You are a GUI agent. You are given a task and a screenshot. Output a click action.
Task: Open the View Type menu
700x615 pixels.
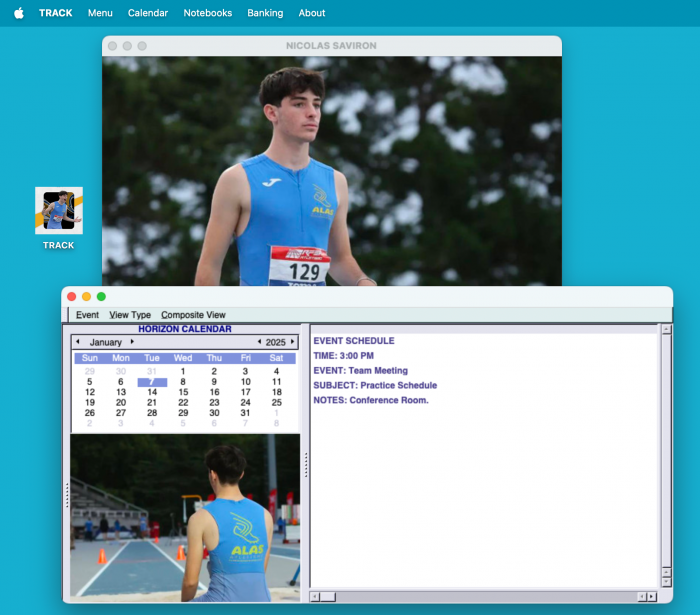[x=130, y=315]
